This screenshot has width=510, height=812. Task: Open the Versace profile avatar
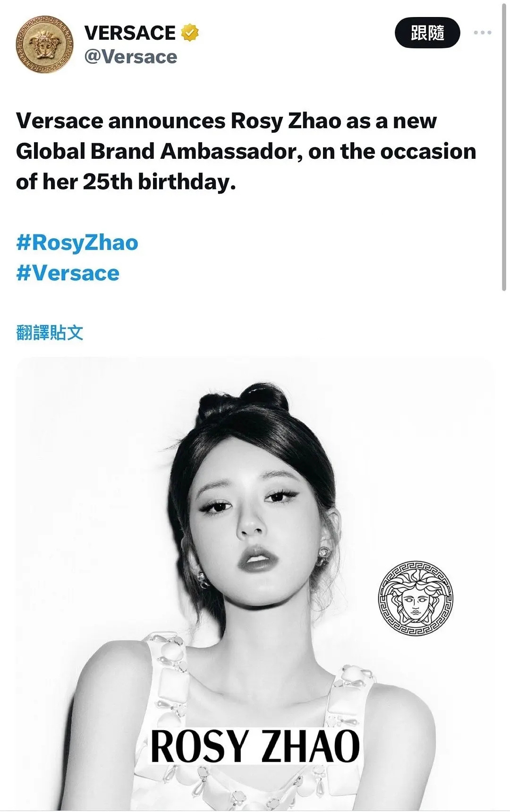pos(45,44)
